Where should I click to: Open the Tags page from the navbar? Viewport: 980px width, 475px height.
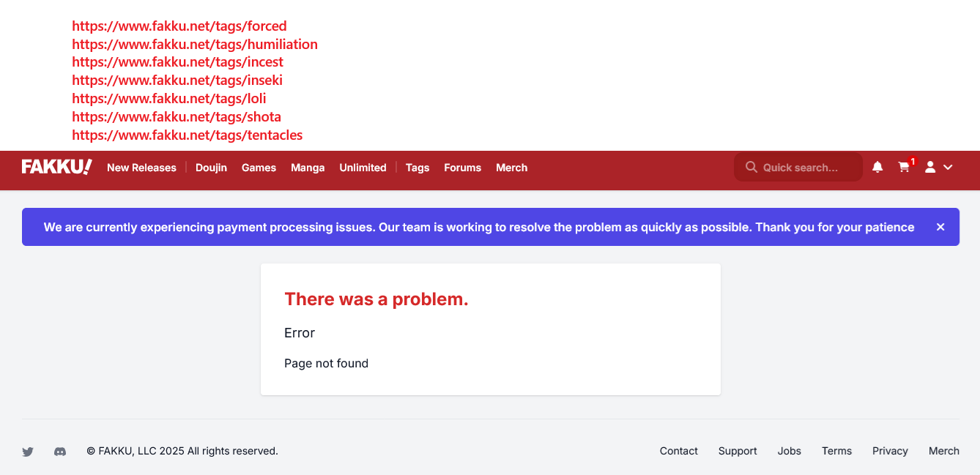(x=417, y=168)
